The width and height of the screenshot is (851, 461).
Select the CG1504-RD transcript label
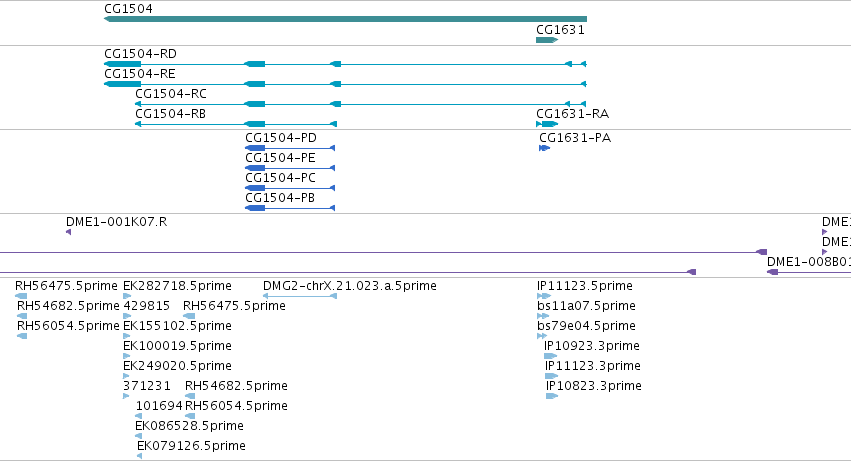click(x=141, y=54)
